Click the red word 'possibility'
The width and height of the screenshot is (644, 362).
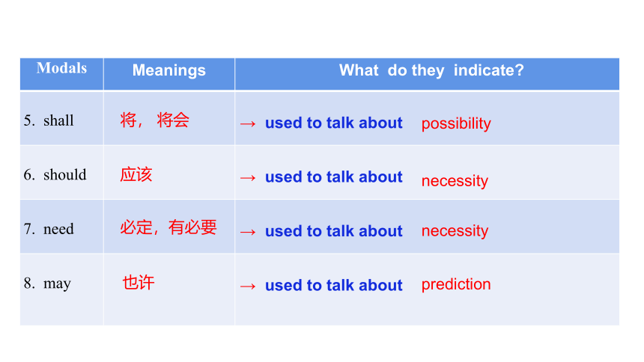point(456,123)
